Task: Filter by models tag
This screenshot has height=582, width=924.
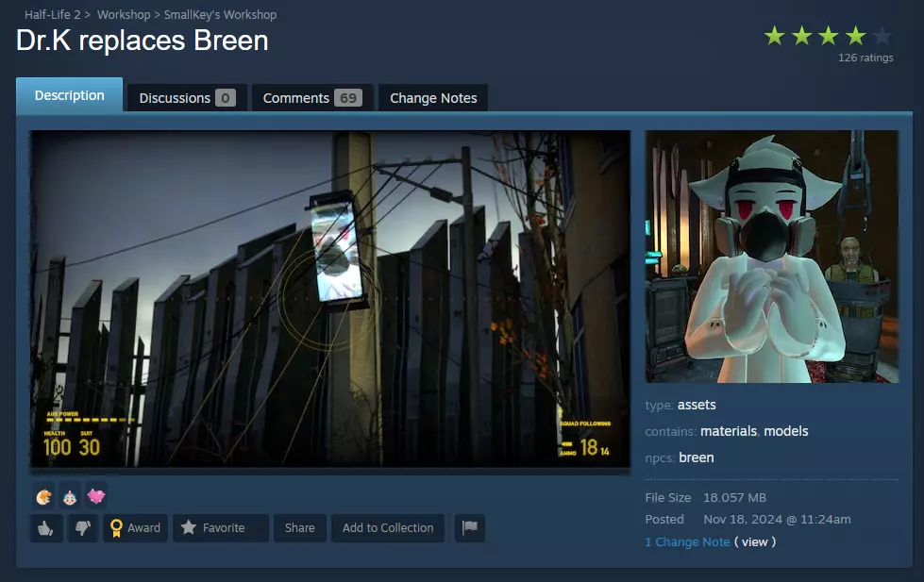Action: point(786,431)
